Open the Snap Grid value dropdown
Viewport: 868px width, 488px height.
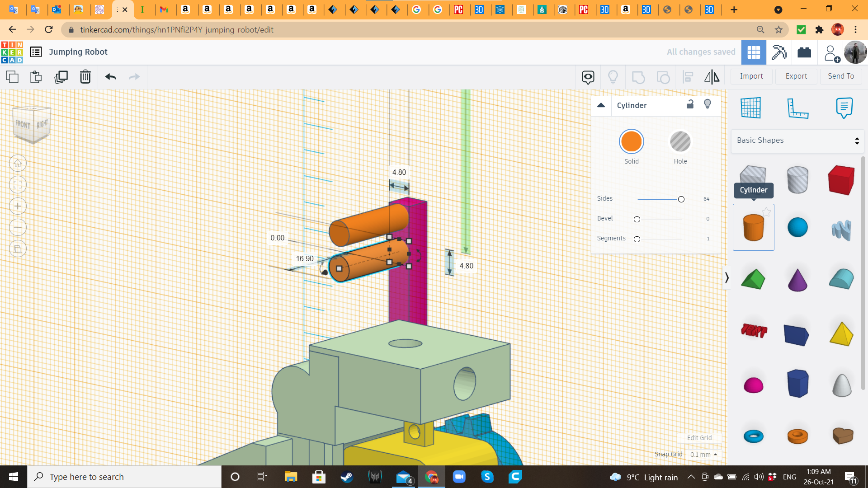tap(703, 455)
